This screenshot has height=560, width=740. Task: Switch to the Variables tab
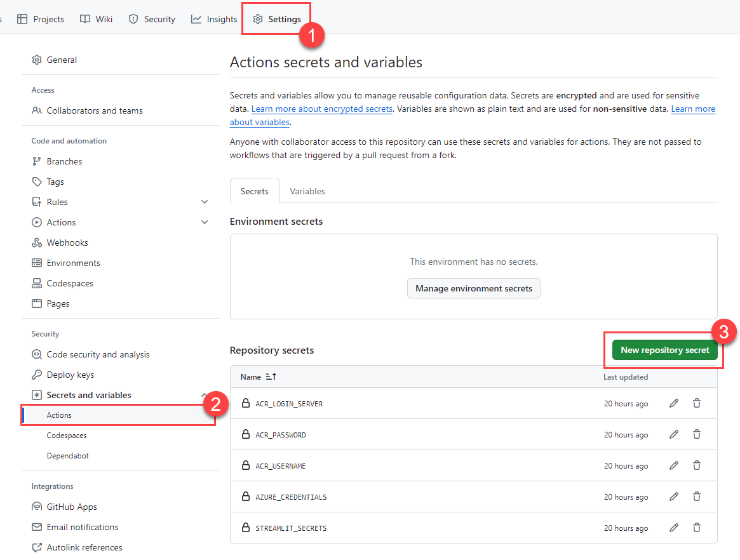(307, 190)
